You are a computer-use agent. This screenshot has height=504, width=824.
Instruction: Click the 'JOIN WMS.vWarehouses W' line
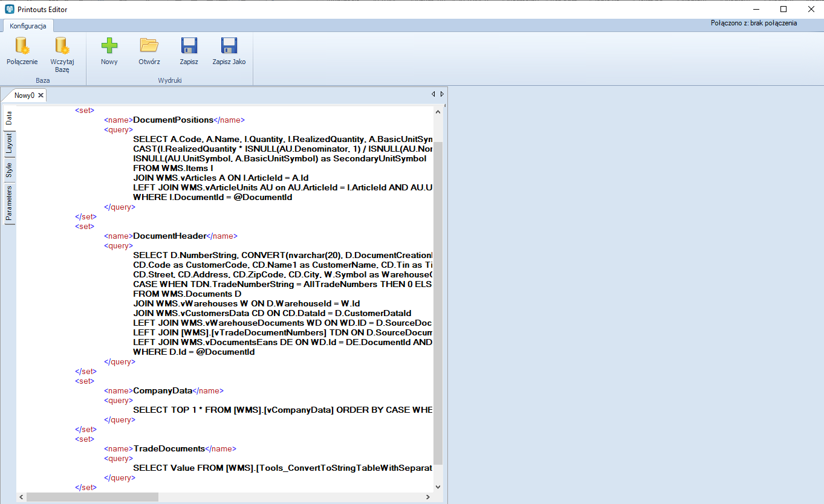point(247,303)
